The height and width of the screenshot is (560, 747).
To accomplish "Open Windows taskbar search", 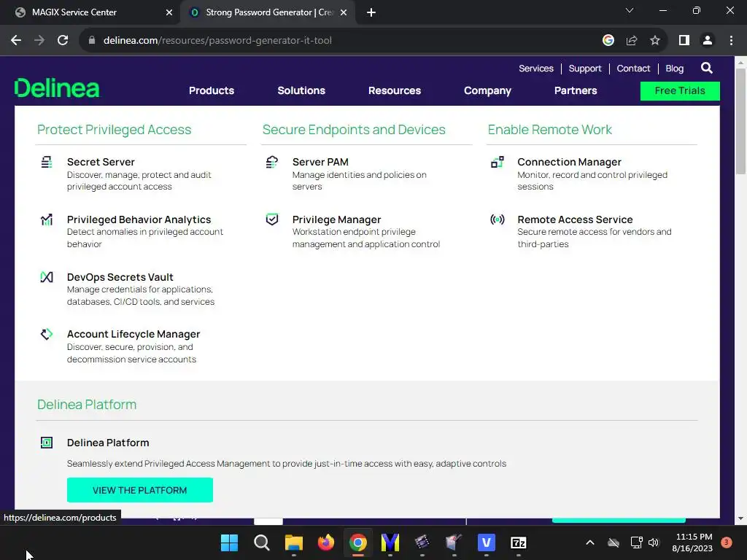I will [x=262, y=542].
